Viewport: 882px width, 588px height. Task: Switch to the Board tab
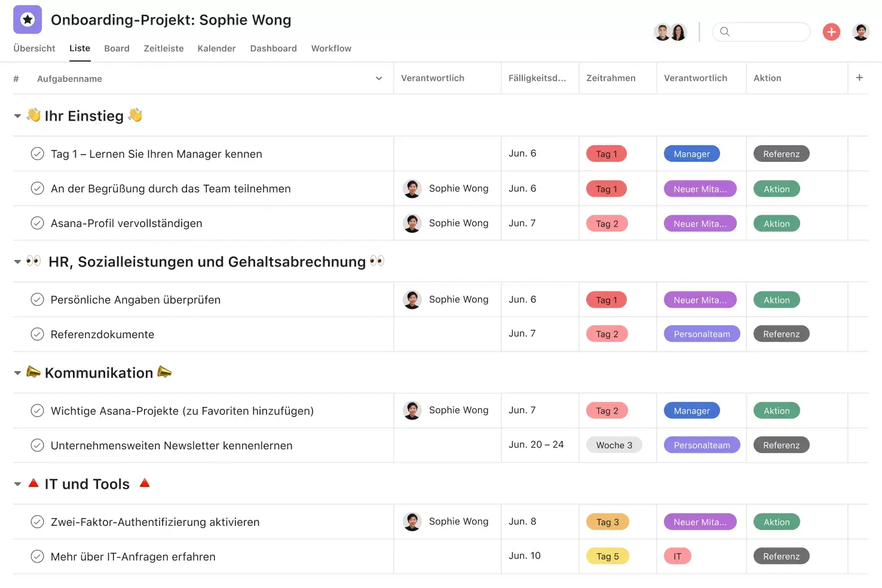117,48
